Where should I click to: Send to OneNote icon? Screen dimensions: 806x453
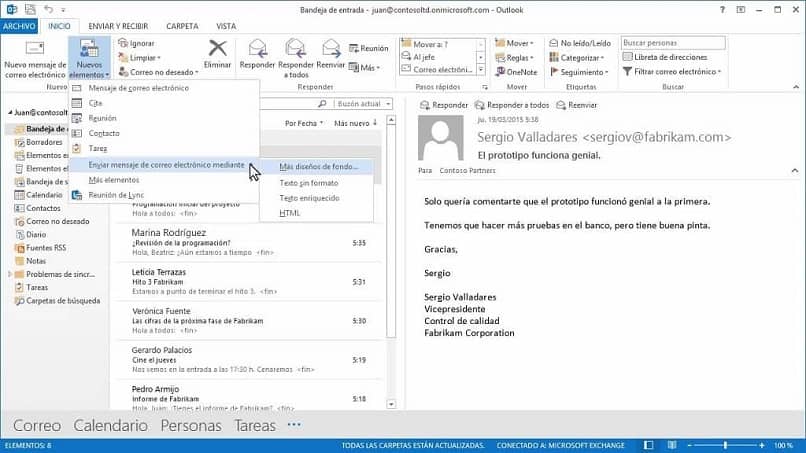pyautogui.click(x=516, y=72)
